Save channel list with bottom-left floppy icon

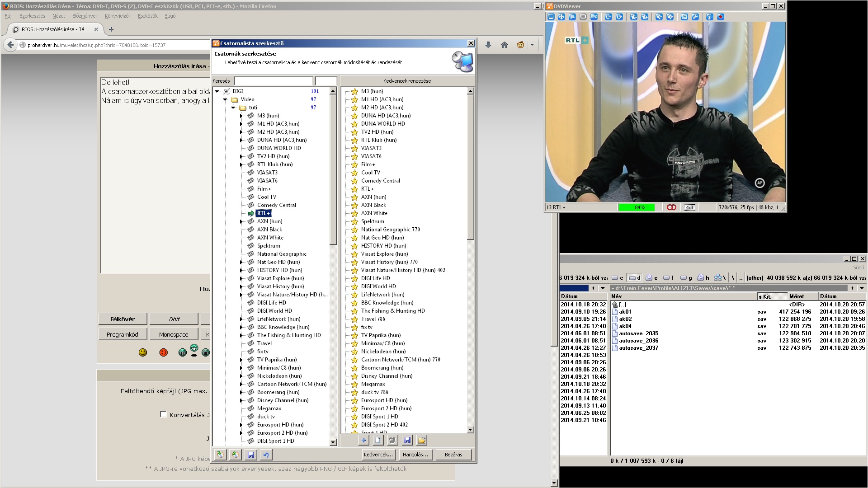click(x=251, y=455)
